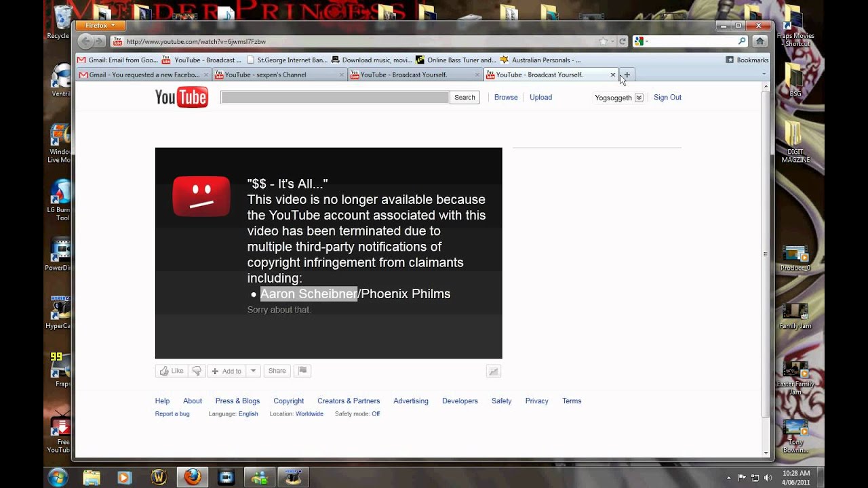Click the thumbs-down dislike button
Viewport: 868px width, 488px height.
197,371
